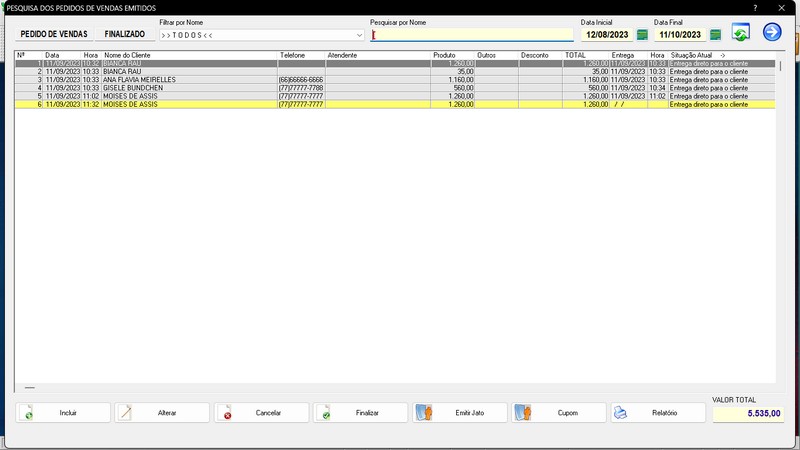Open the Relatório report
The width and height of the screenshot is (800, 450).
658,413
